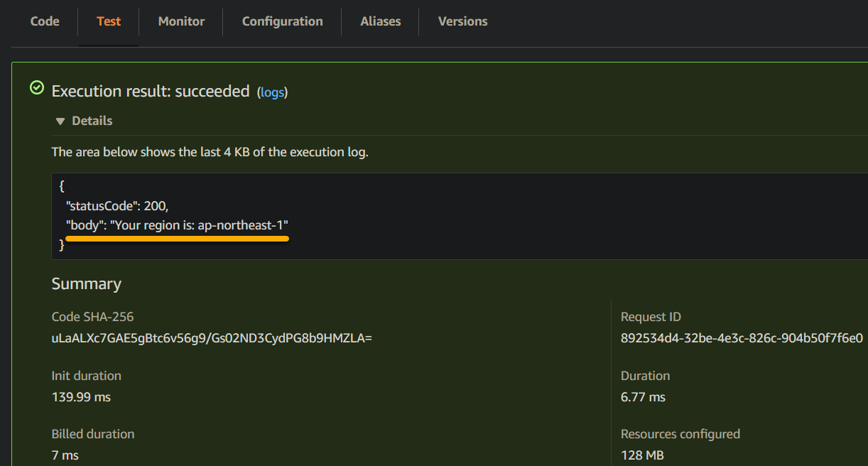868x466 pixels.
Task: Click the Request ID value
Action: coord(742,338)
